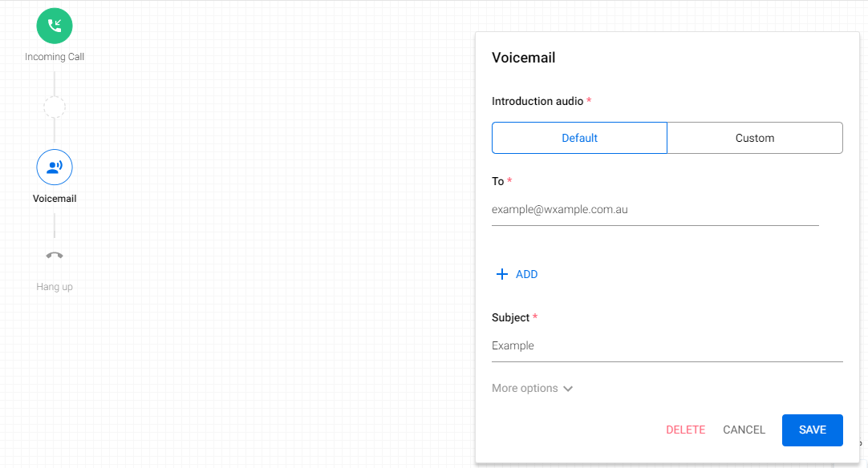
Task: Click the plus icon beside ADD
Action: [x=502, y=274]
